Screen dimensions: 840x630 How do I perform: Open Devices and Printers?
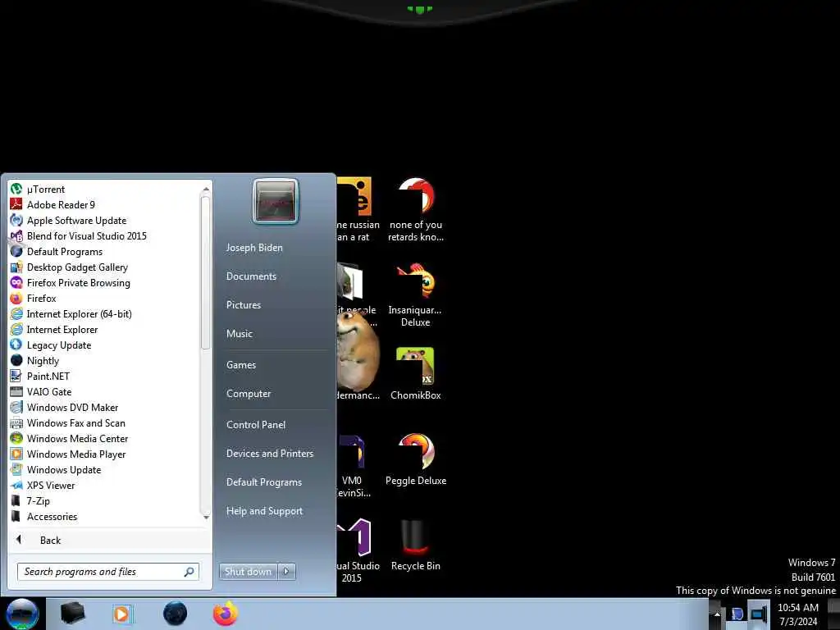[270, 454]
